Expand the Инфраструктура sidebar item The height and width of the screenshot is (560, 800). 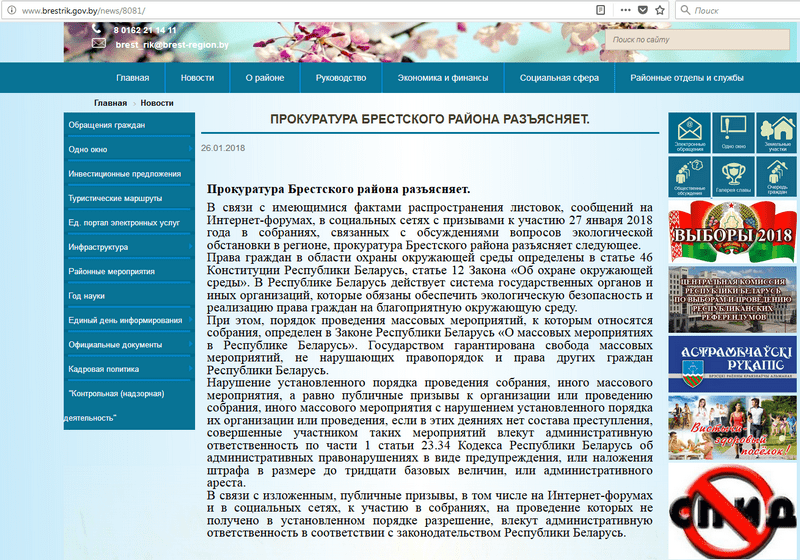[190, 247]
